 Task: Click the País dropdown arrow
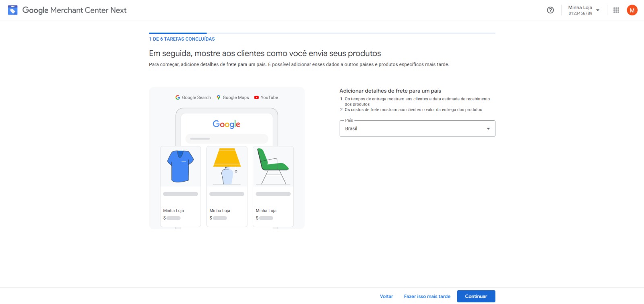[488, 129]
